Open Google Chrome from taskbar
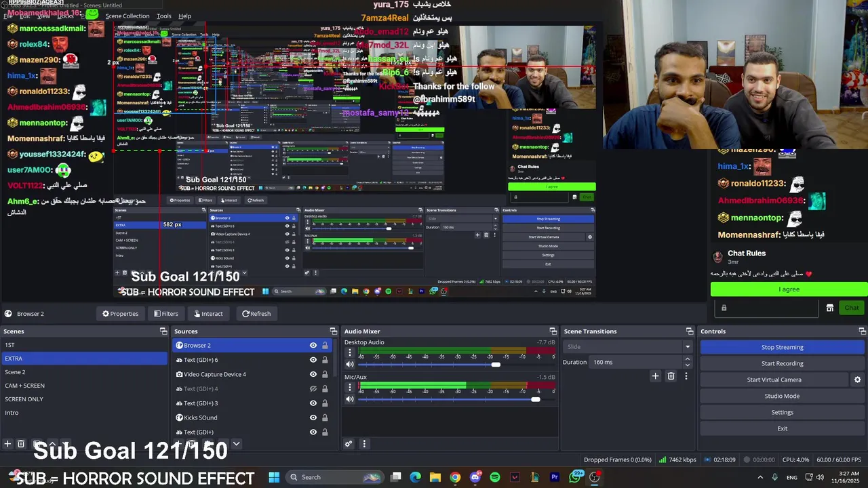868x488 pixels. [x=455, y=477]
